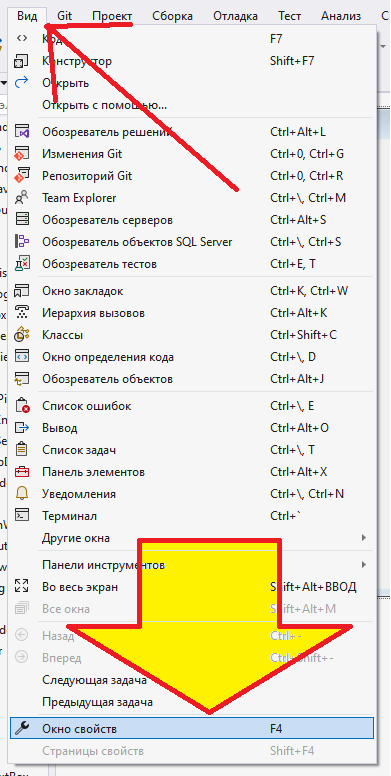Expand the Панели инструментов submenu arrow

pos(364,565)
